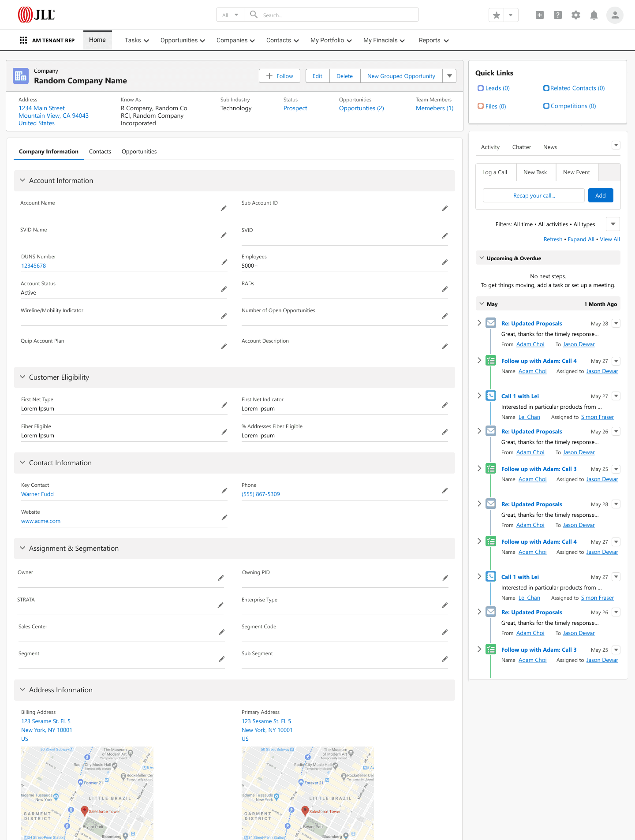The width and height of the screenshot is (635, 840).
Task: Click phone icon of first Call 1 with Lei
Action: click(x=491, y=396)
